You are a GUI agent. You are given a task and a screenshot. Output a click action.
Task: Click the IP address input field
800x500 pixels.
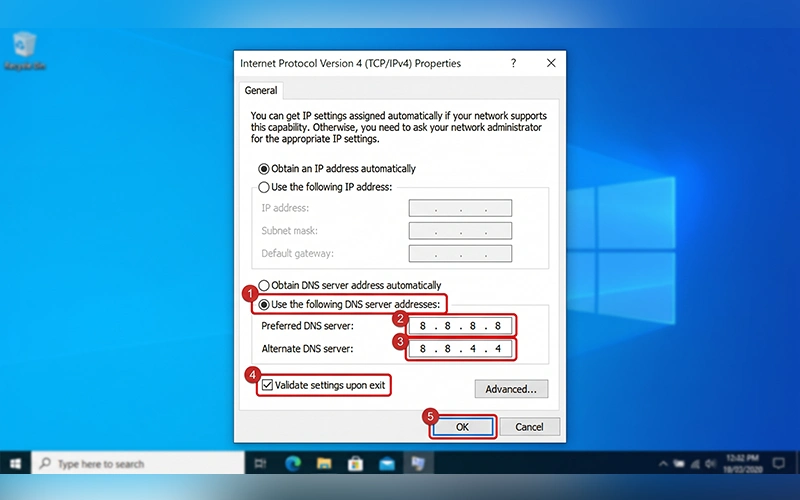pos(460,208)
